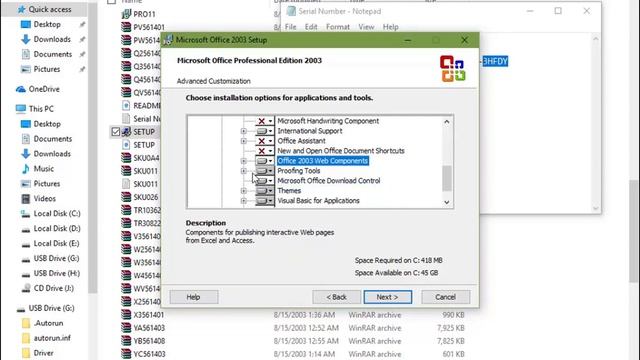Open install dropdown for Proofing Tools
This screenshot has width=640, height=360.
pos(264,171)
